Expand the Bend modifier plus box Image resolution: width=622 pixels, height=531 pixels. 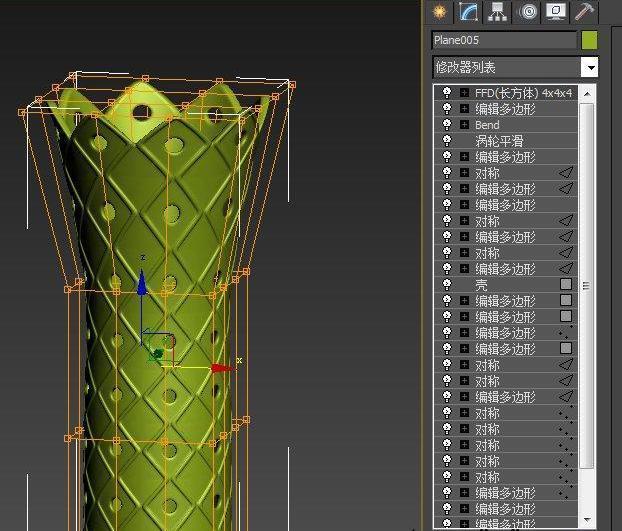(464, 125)
